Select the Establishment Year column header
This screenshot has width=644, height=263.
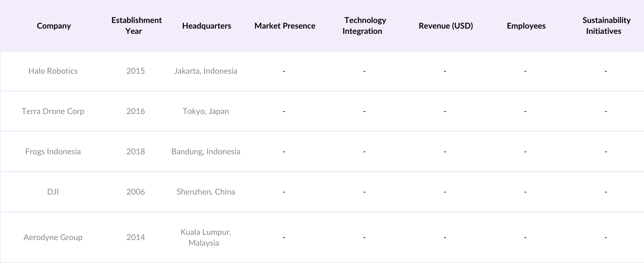[136, 25]
